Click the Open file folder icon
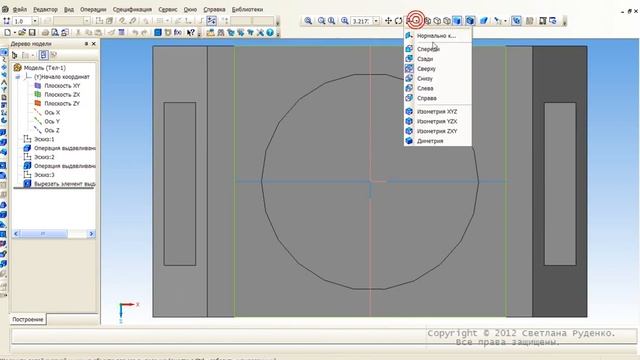The height and width of the screenshot is (360, 640). pyautogui.click(x=22, y=33)
